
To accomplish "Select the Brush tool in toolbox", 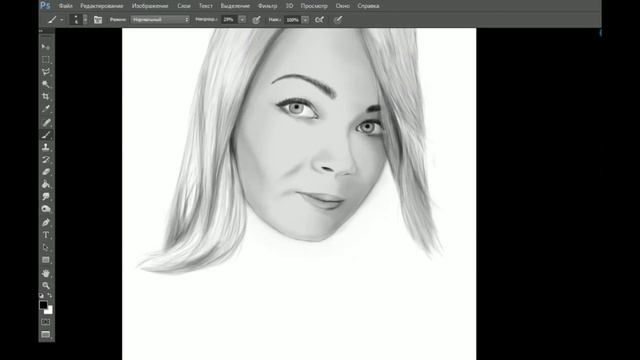I will (x=46, y=135).
